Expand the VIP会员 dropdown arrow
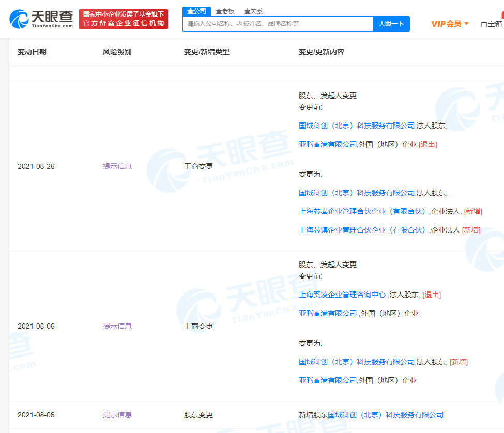This screenshot has width=504, height=433. coord(467,24)
